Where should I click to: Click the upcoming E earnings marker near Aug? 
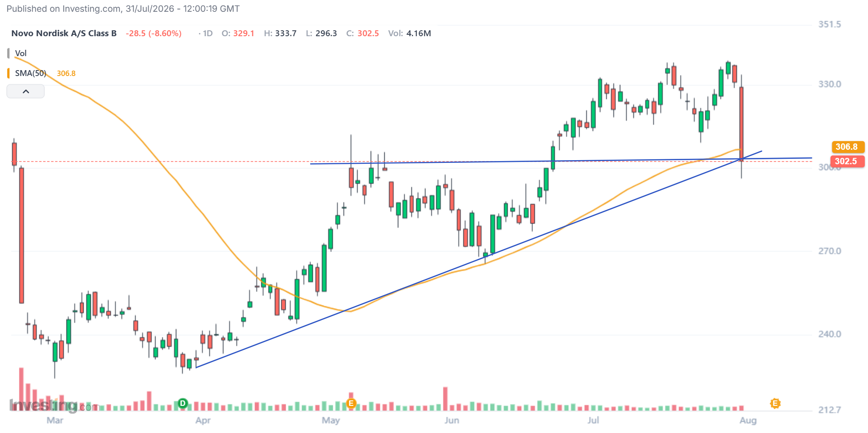[775, 403]
